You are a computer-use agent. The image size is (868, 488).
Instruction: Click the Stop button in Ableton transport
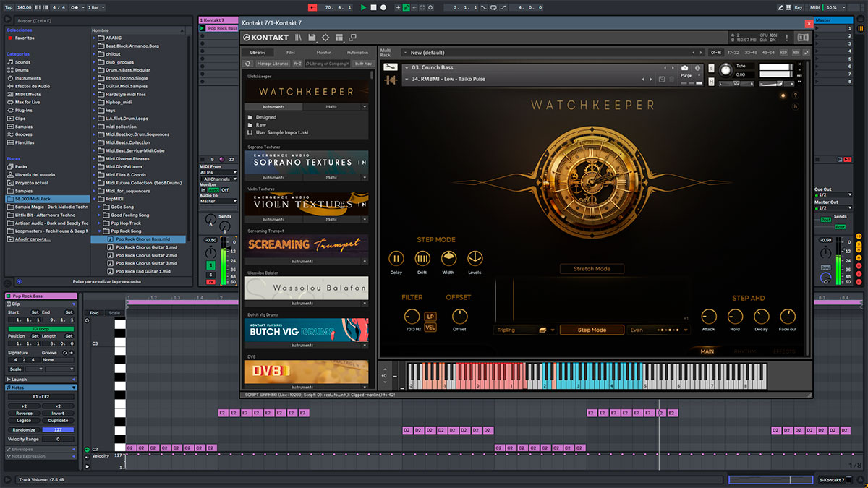pos(373,7)
